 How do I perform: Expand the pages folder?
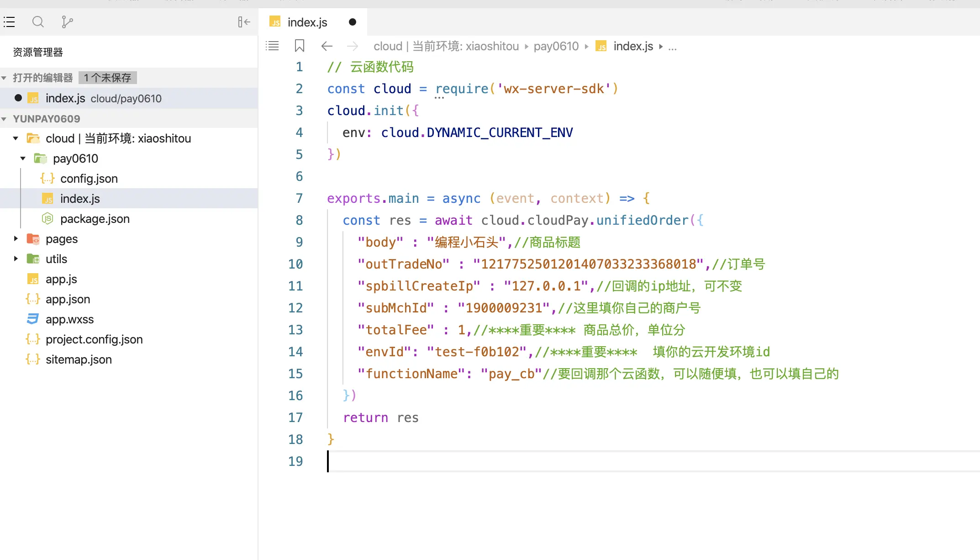click(16, 239)
